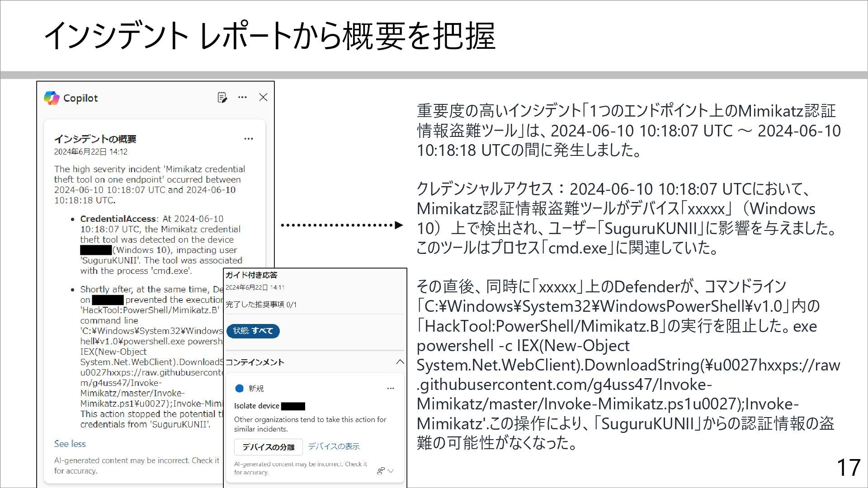This screenshot has width=868, height=488.
Task: Click the slide title インシデント レポートから概要を把握
Action: tap(270, 36)
